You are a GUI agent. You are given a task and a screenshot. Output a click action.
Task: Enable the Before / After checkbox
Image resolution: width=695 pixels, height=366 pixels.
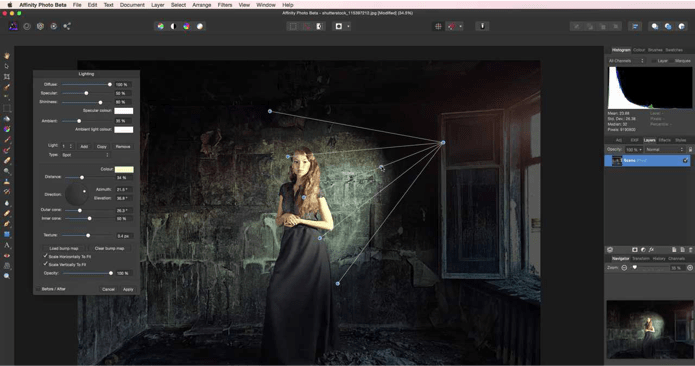coord(38,289)
